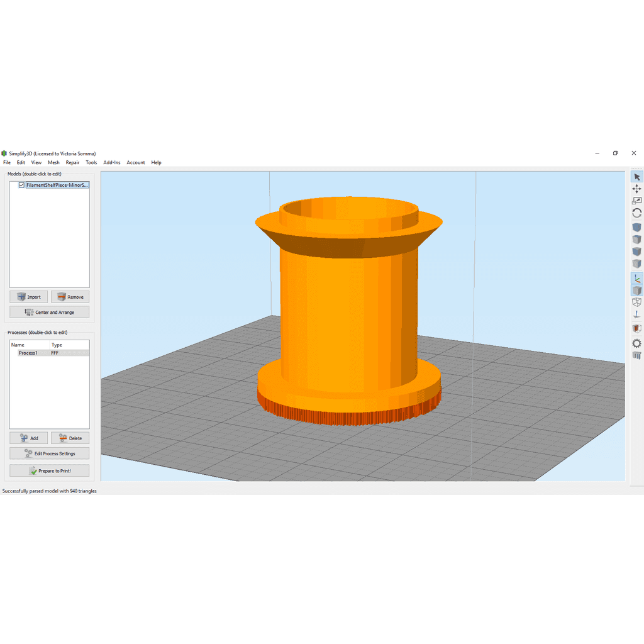
Task: Minimize the Simplify3D window
Action: point(597,153)
